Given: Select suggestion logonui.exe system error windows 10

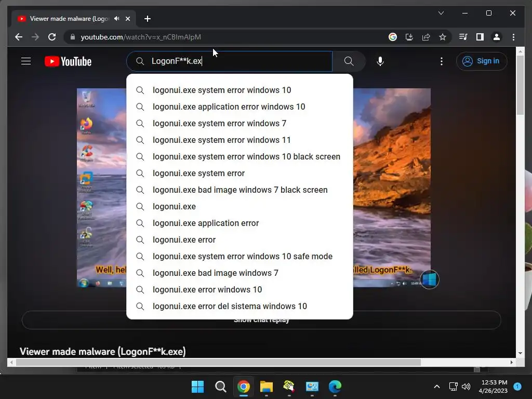Looking at the screenshot, I should (240, 90).
